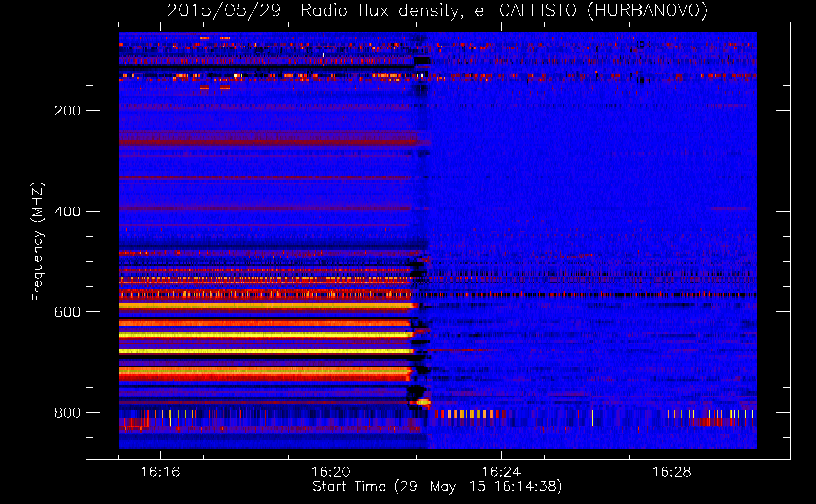Screen dimensions: 816x504
Task: Select the 600 MHz frequency tick label
Action: [x=68, y=312]
